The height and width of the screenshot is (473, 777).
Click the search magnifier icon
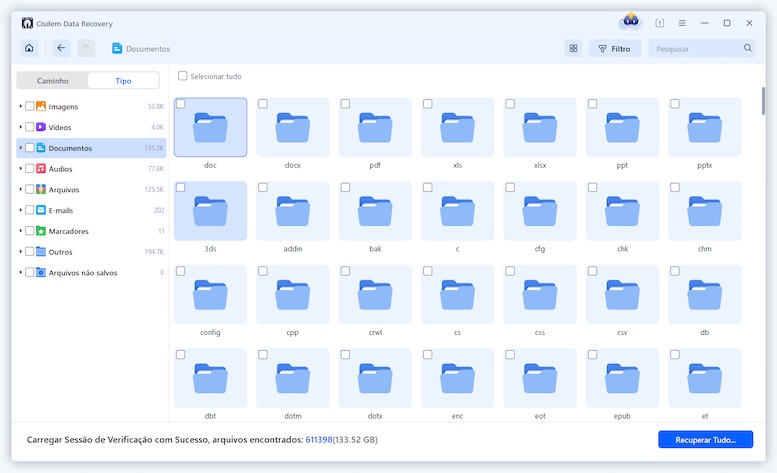pos(747,48)
